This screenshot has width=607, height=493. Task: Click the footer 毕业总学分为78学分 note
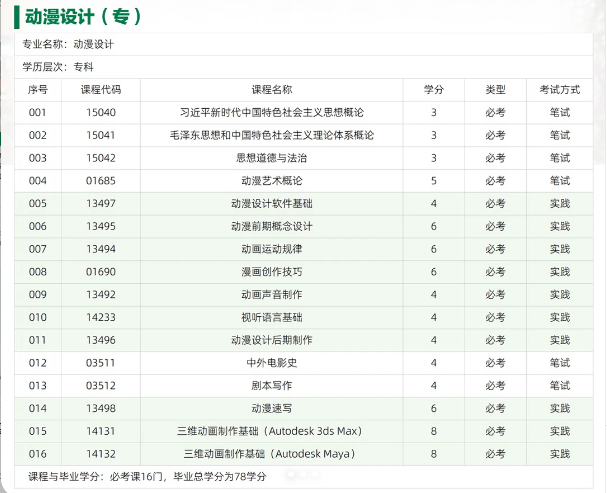point(220,476)
